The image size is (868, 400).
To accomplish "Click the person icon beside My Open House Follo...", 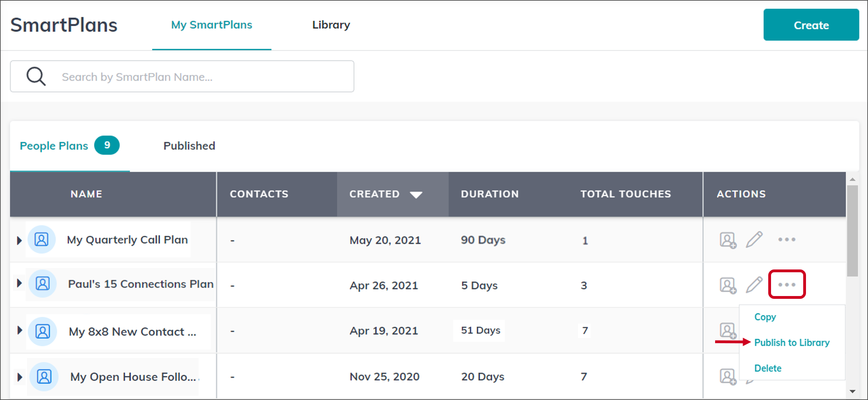I will (x=44, y=376).
